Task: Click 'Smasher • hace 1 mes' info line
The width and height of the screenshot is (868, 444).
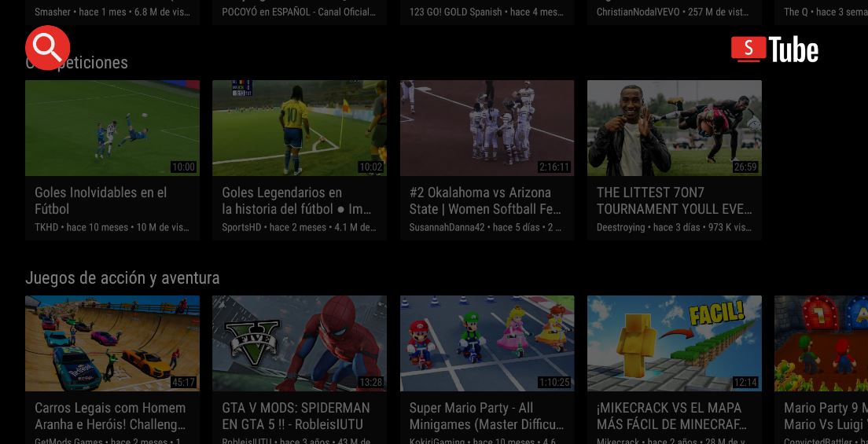Action: click(x=112, y=12)
